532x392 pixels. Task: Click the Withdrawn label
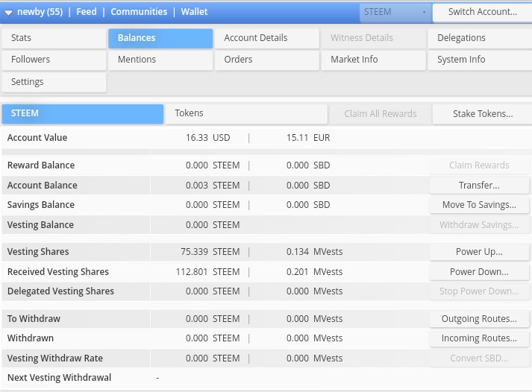tap(31, 338)
